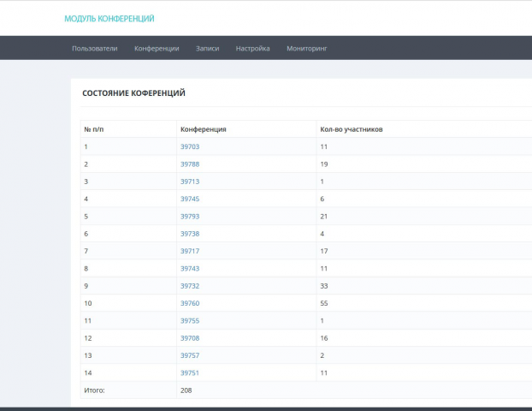Click the total value 208

point(186,390)
